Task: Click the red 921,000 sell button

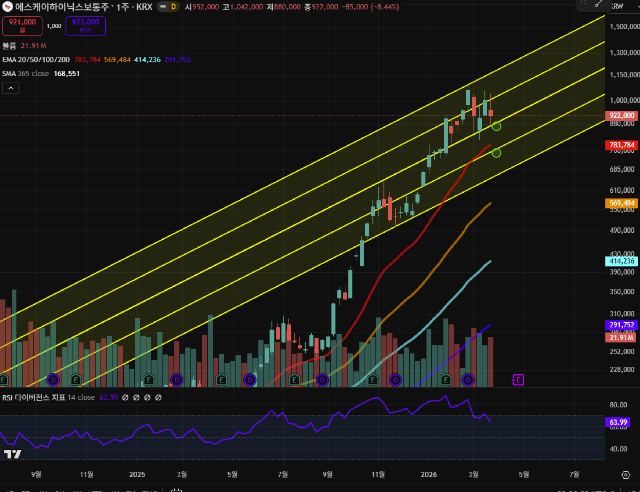Action: [22, 26]
